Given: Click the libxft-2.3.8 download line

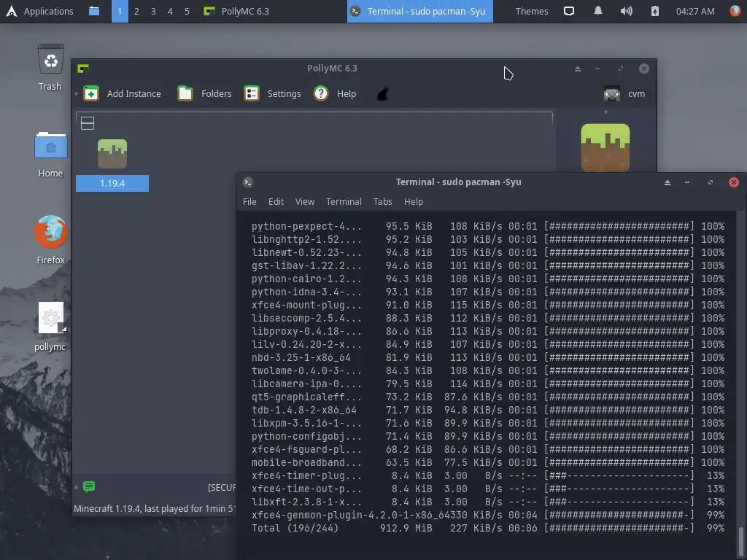Looking at the screenshot, I should (x=488, y=502).
